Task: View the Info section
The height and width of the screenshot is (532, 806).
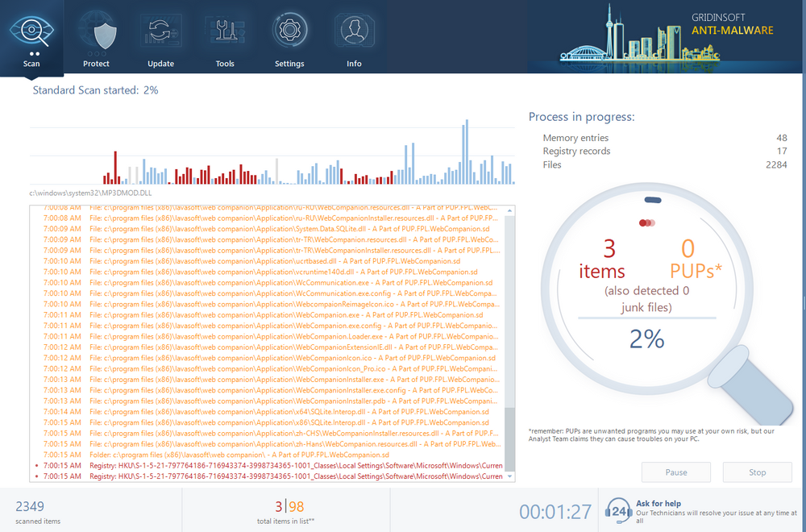Action: [x=354, y=38]
